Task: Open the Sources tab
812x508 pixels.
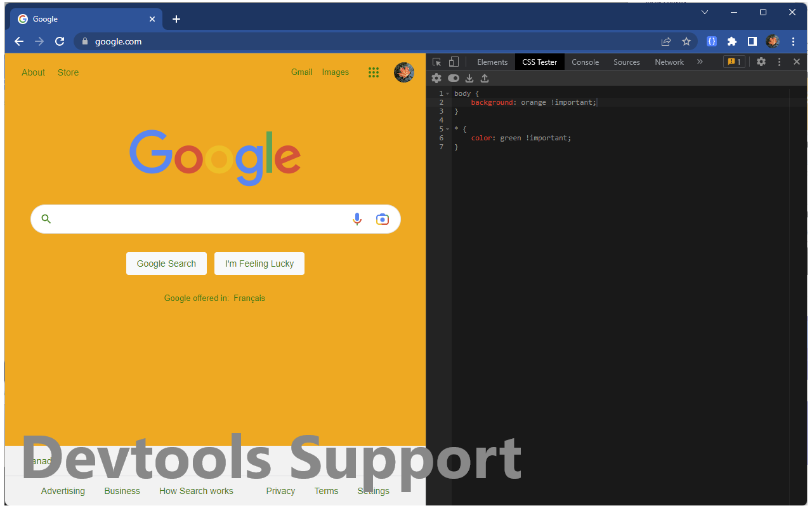Action: click(x=627, y=62)
